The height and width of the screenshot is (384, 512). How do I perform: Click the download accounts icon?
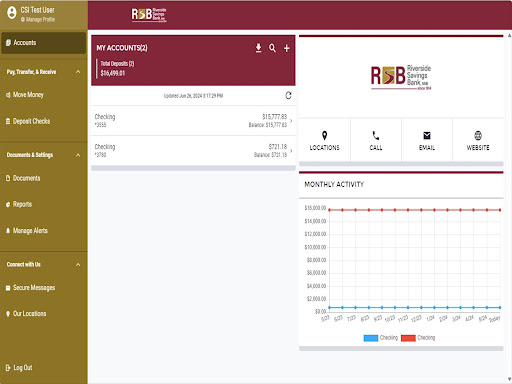(258, 48)
